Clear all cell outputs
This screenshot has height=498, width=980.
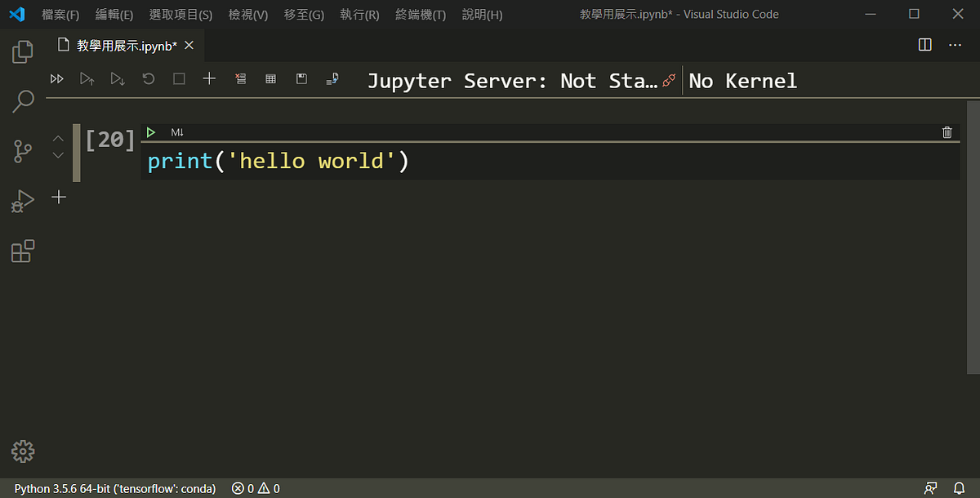tap(240, 78)
